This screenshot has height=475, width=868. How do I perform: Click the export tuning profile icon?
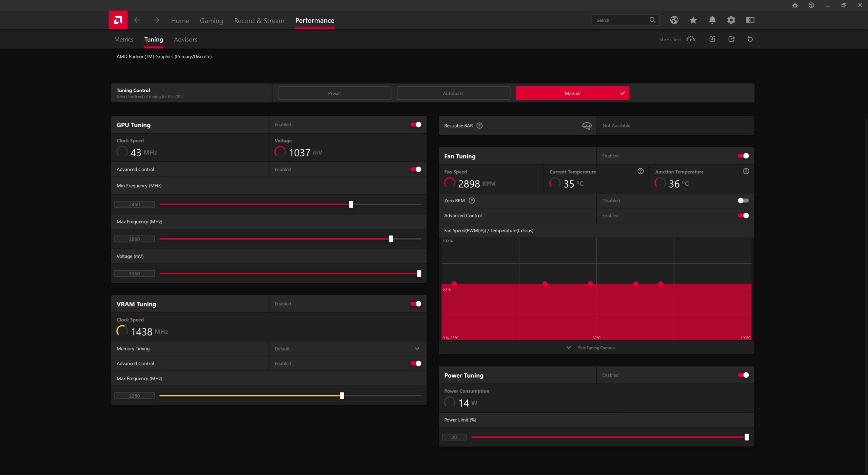click(x=731, y=39)
